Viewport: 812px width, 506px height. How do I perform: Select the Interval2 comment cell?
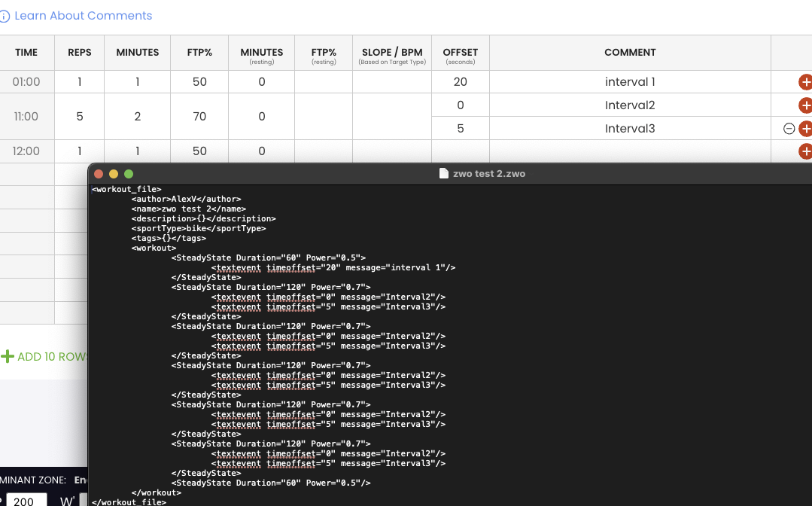[630, 105]
